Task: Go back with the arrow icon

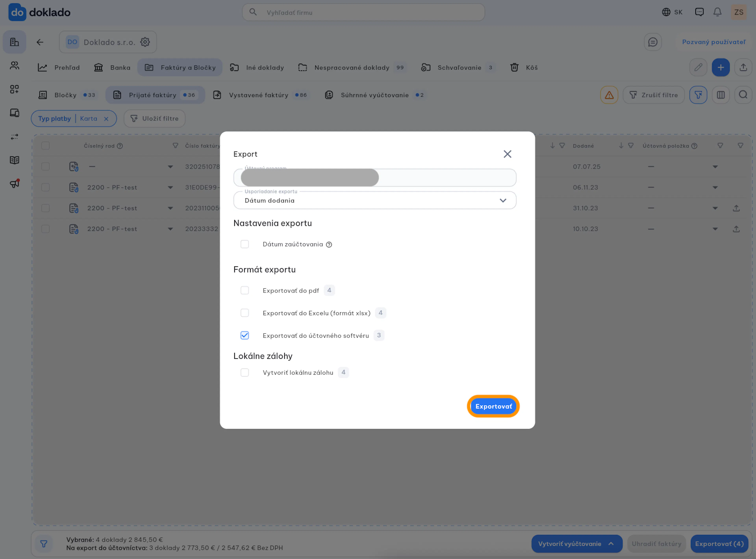Action: tap(40, 42)
